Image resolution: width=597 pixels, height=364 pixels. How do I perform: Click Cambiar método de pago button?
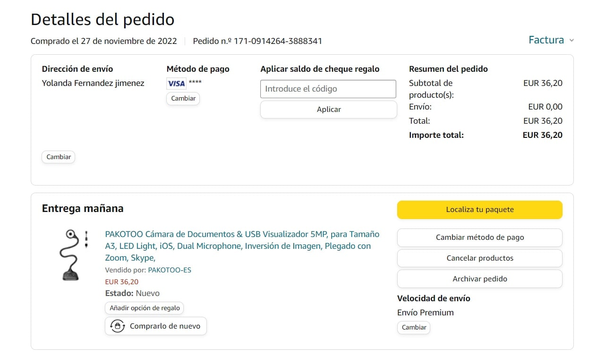(x=479, y=237)
